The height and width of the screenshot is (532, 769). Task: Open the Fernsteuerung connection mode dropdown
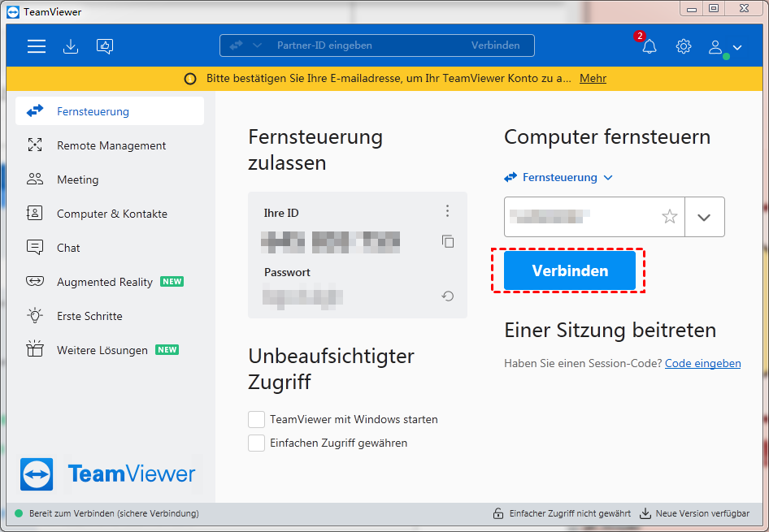click(559, 177)
